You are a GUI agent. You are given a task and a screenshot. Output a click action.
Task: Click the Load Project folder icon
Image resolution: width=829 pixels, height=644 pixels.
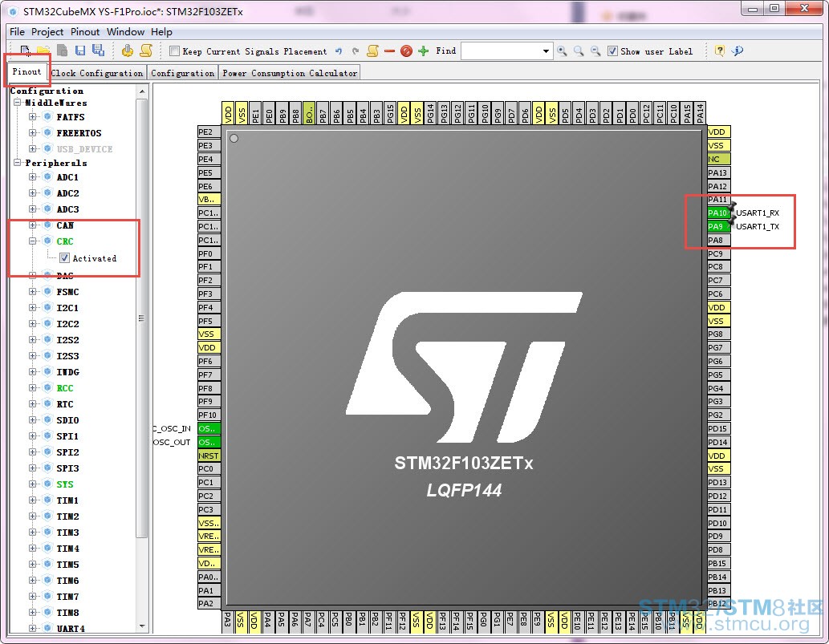pyautogui.click(x=43, y=51)
